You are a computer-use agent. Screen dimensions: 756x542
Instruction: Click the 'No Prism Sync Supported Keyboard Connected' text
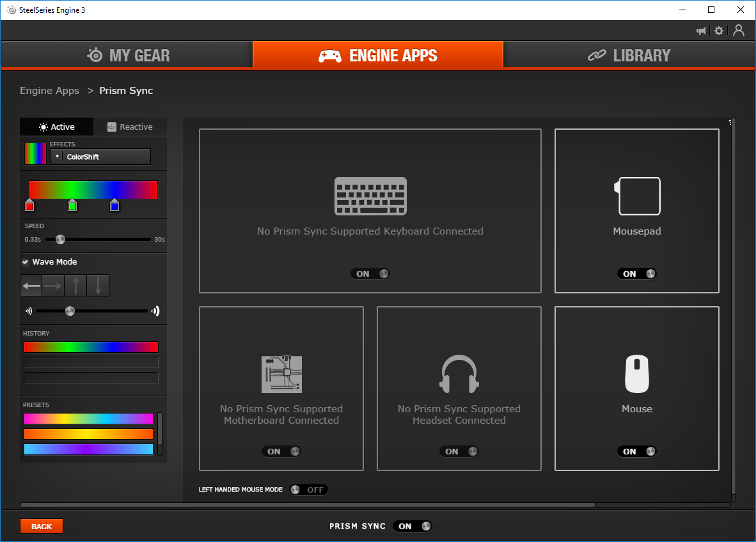[370, 231]
